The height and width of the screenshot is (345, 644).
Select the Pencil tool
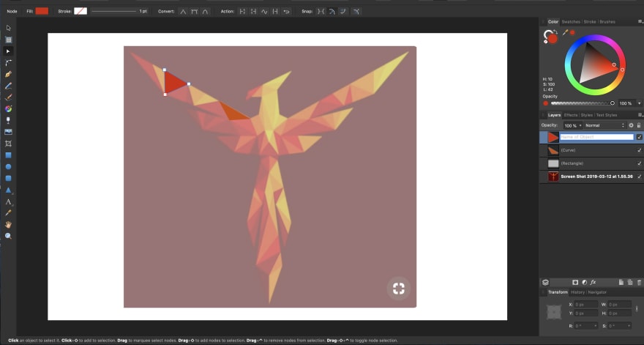pos(8,86)
